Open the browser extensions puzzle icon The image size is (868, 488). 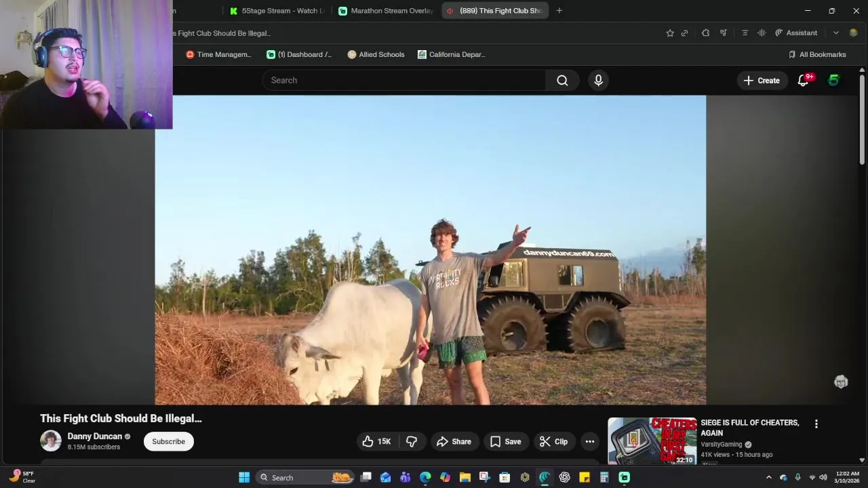705,33
